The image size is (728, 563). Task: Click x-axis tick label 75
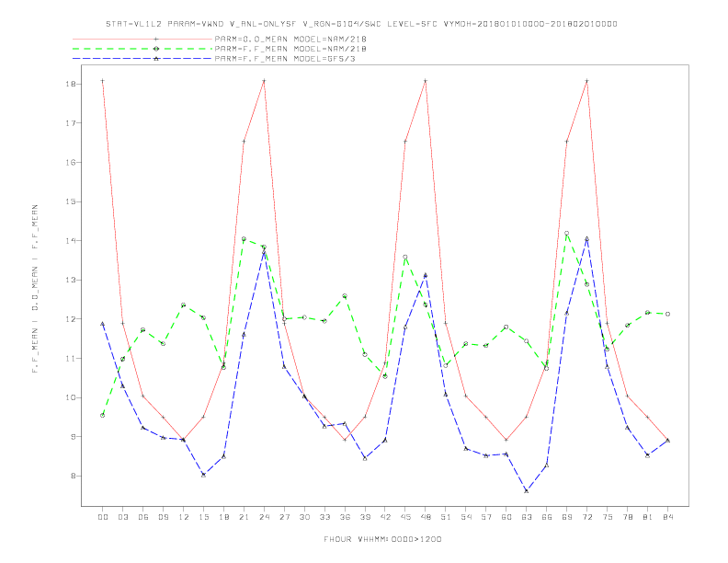pyautogui.click(x=608, y=517)
